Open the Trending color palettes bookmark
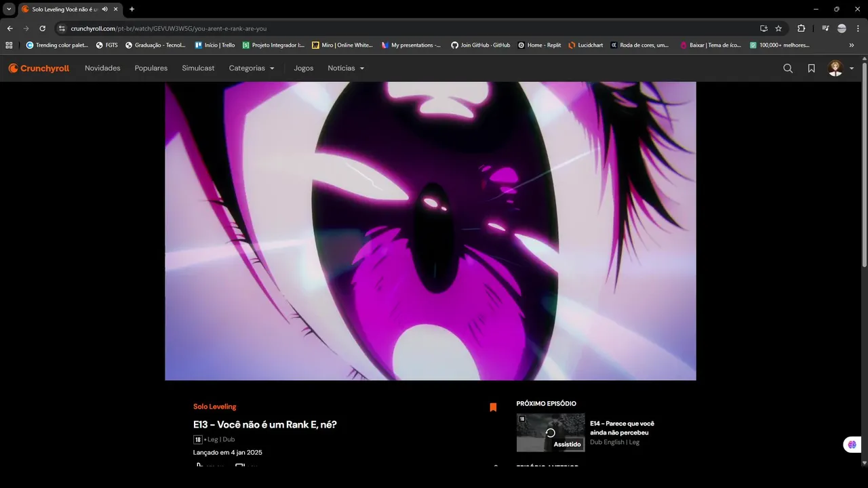This screenshot has width=868, height=488. click(57, 45)
